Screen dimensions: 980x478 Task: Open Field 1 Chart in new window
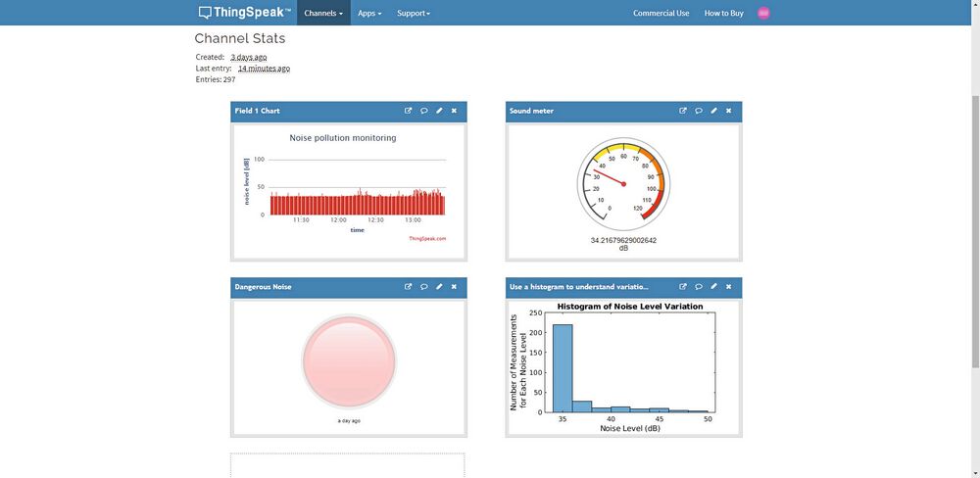click(x=409, y=111)
